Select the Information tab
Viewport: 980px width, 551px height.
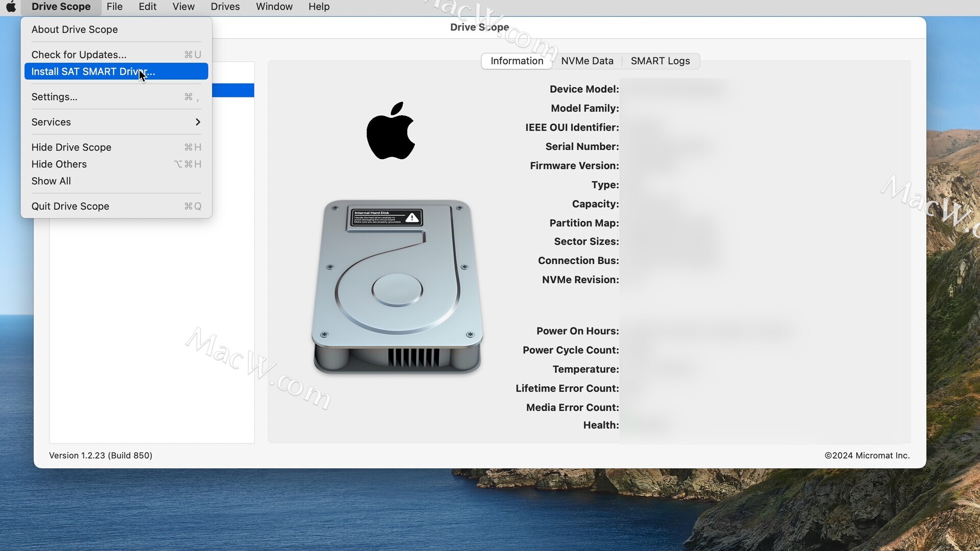coord(517,61)
